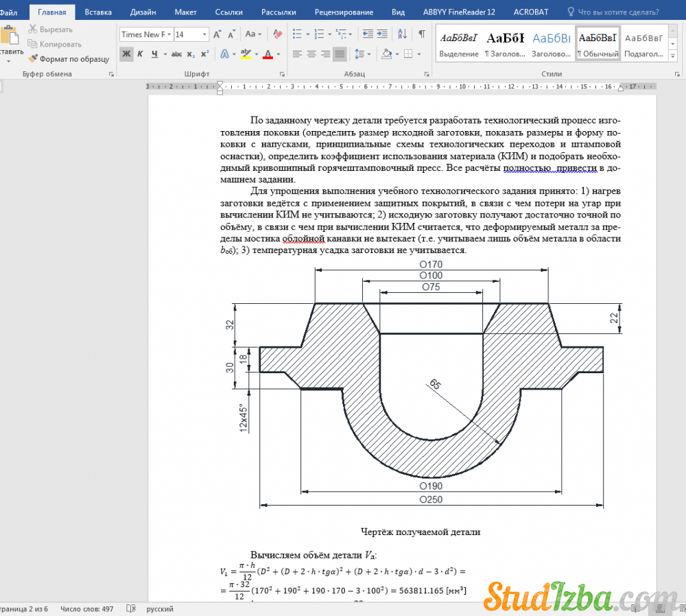
Task: Show paragraph marks (¶)
Action: (421, 34)
